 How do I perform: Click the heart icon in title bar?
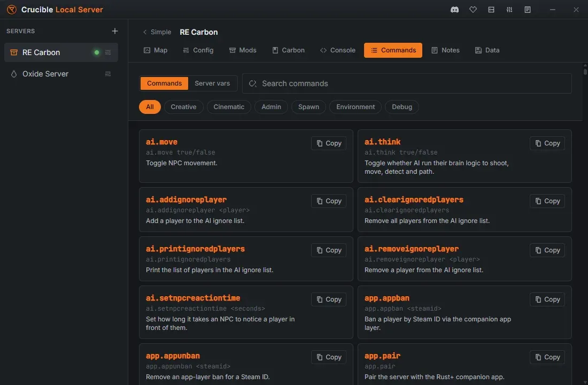[x=473, y=10]
